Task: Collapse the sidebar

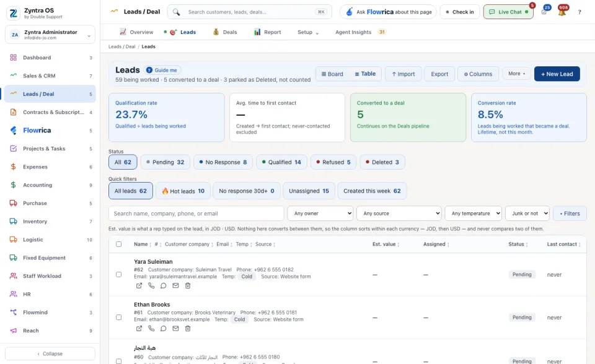Action: pyautogui.click(x=50, y=353)
